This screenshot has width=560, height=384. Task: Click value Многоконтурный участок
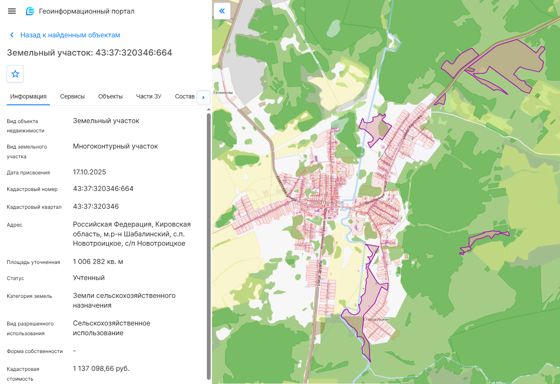115,146
